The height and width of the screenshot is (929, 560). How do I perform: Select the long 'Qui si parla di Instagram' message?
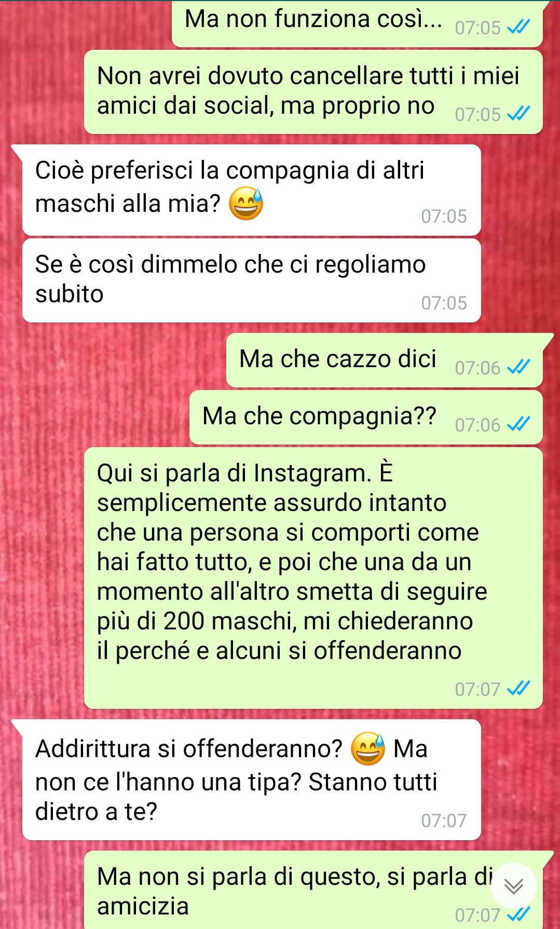(x=313, y=578)
